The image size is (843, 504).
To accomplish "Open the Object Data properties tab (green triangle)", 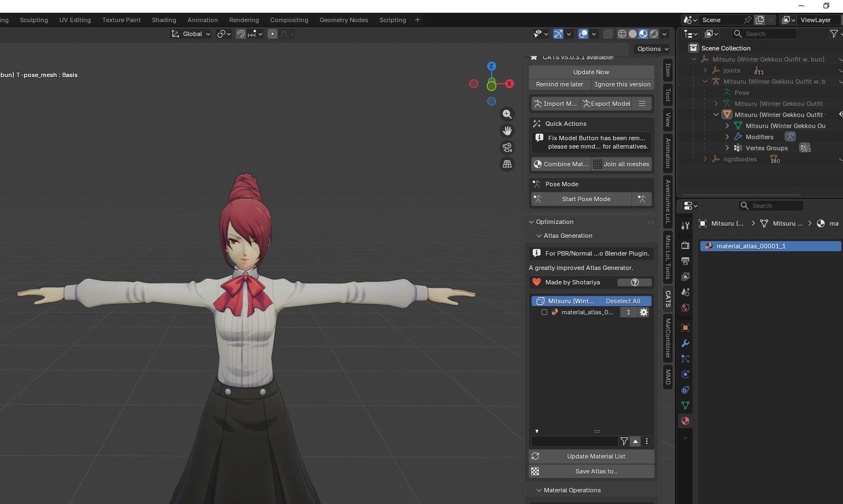I will 685,405.
